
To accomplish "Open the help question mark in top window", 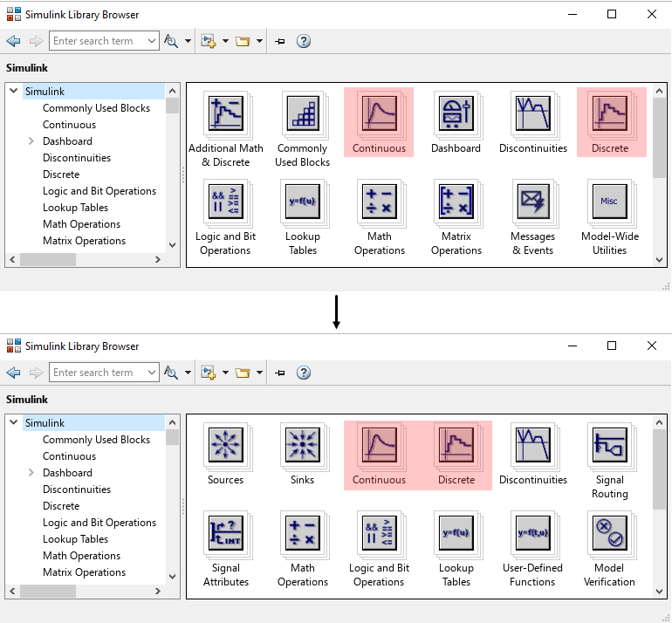I will point(304,41).
